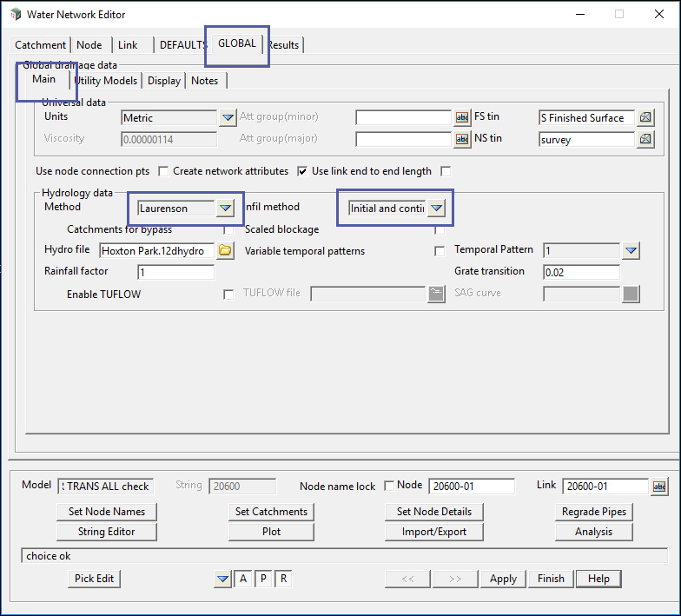Open the Temporal Pattern dropdown
Viewport: 681px width, 616px height.
[x=631, y=250]
